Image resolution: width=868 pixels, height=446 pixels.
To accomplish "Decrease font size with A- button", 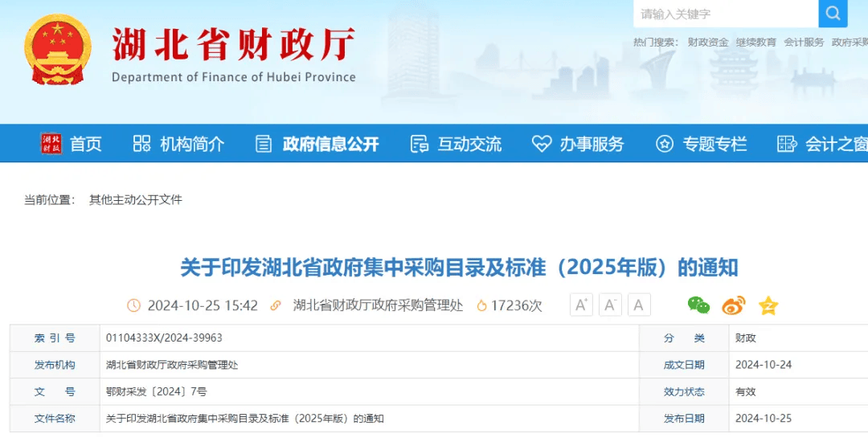I will [610, 305].
